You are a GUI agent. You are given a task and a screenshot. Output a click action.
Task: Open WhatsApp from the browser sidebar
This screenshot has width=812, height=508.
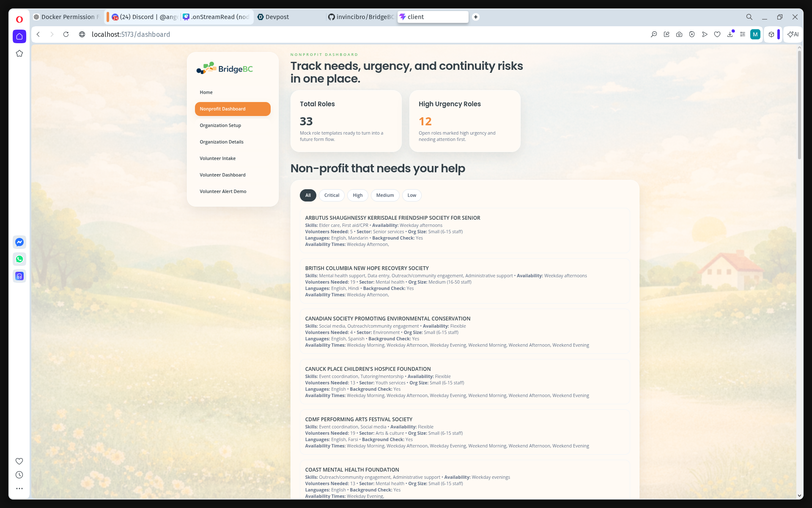[19, 259]
